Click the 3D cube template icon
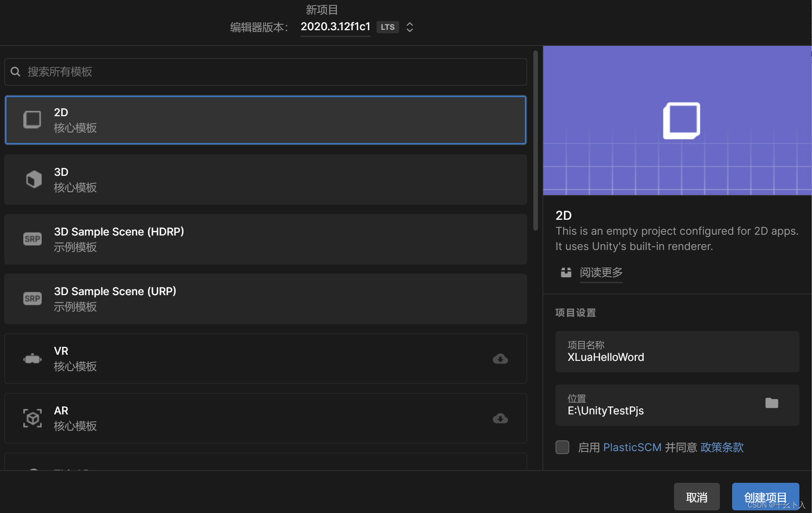 (x=34, y=179)
